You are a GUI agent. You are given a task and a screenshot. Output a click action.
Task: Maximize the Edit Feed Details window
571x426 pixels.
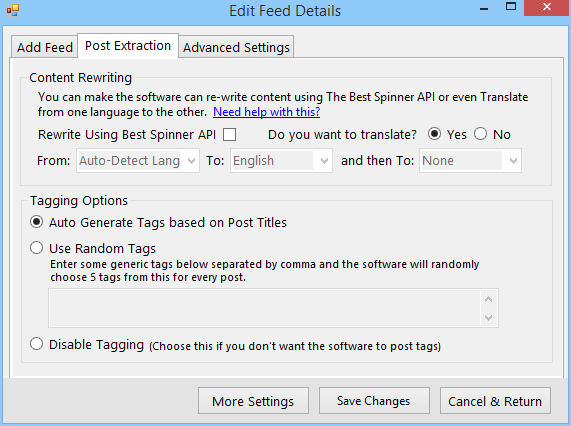click(511, 7)
